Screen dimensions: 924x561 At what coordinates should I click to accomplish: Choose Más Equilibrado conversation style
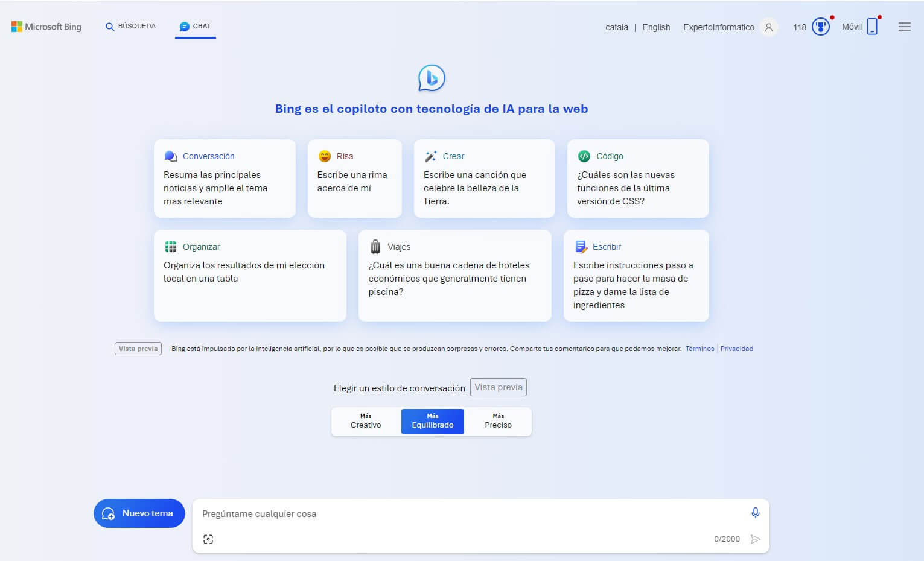[x=433, y=421]
